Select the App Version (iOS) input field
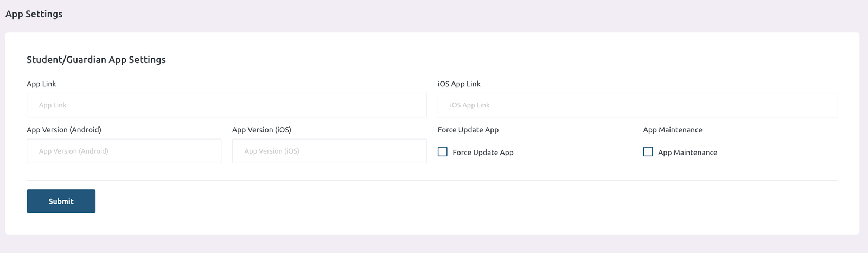868x253 pixels. coord(329,151)
